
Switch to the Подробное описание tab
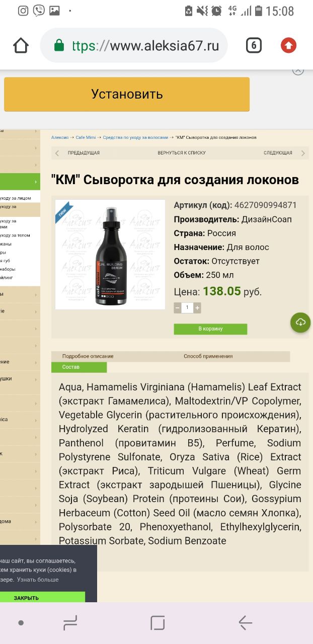point(88,356)
